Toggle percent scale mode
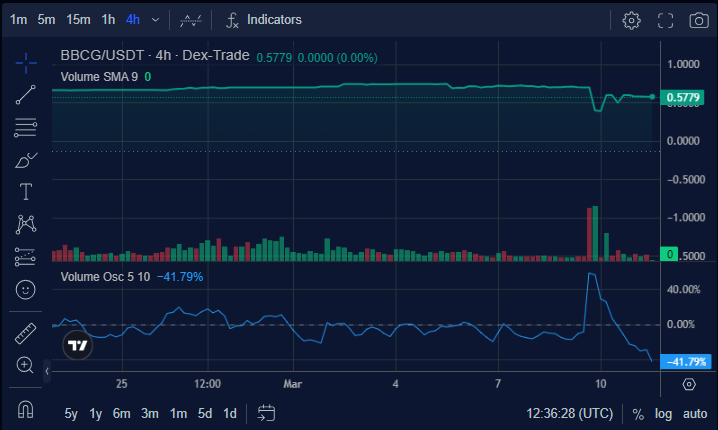 pos(638,414)
